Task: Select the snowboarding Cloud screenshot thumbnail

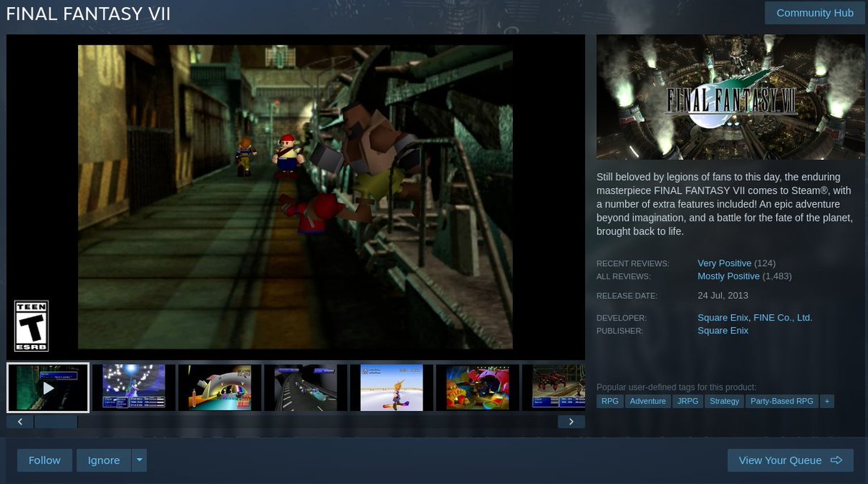Action: (391, 388)
